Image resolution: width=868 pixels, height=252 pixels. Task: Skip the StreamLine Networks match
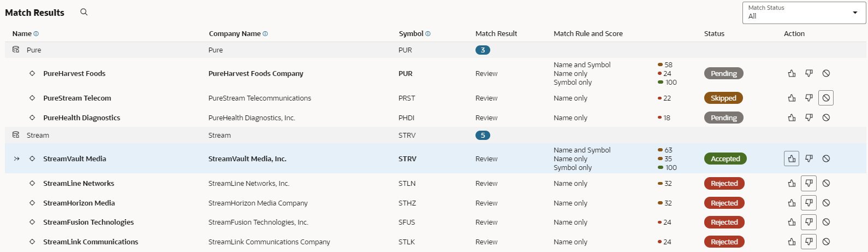tap(826, 184)
